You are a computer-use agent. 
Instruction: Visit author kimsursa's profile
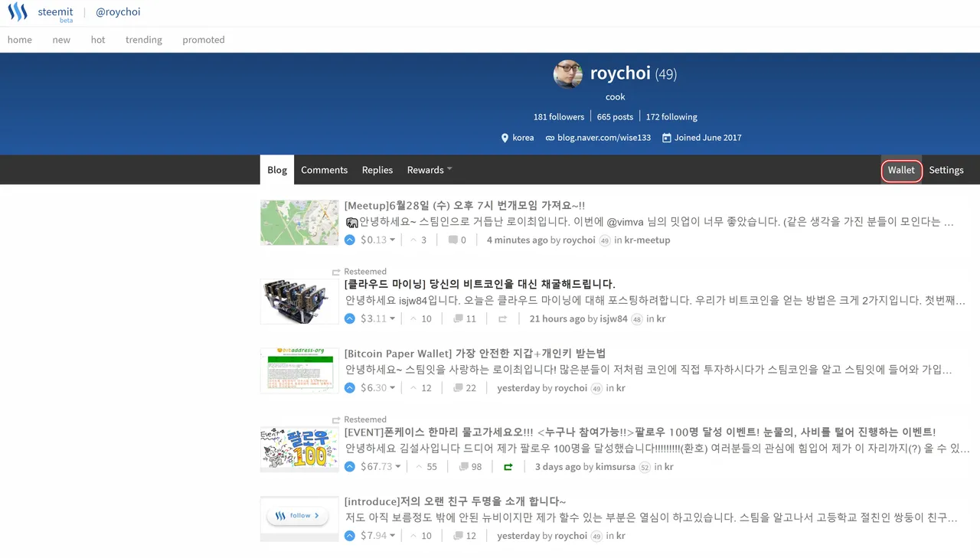[616, 466]
